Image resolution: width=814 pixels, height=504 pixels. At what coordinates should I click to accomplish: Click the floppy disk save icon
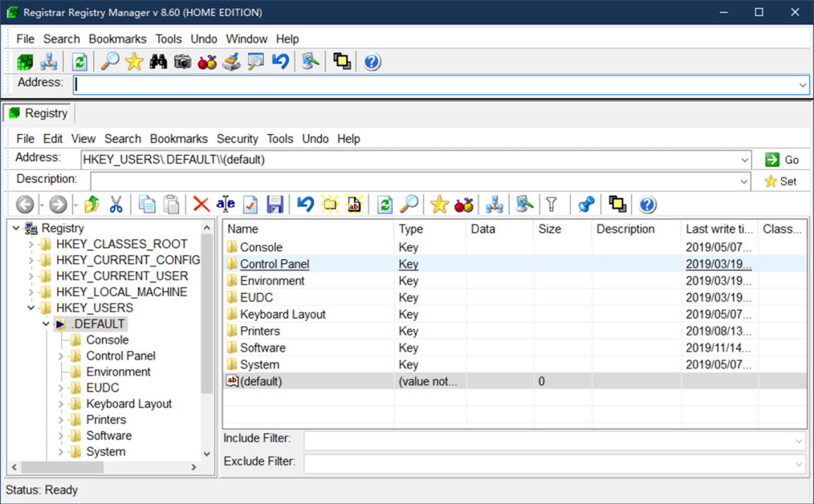click(275, 204)
